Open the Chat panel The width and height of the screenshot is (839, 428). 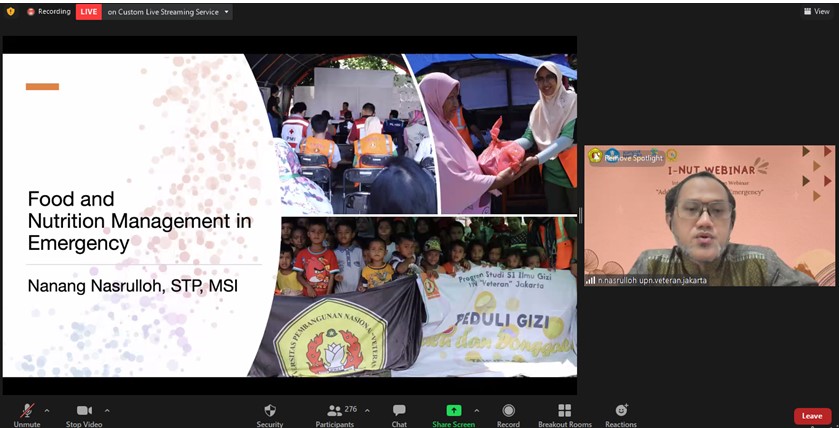pos(399,416)
